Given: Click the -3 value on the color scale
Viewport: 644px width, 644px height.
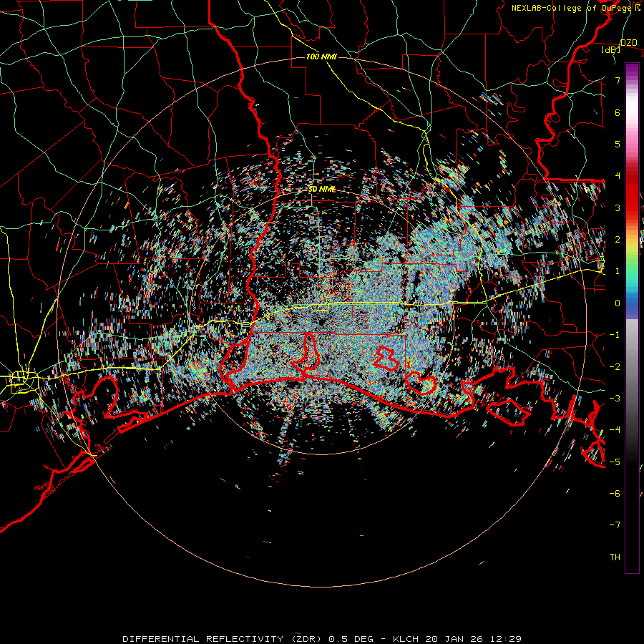Looking at the screenshot, I should [615, 399].
